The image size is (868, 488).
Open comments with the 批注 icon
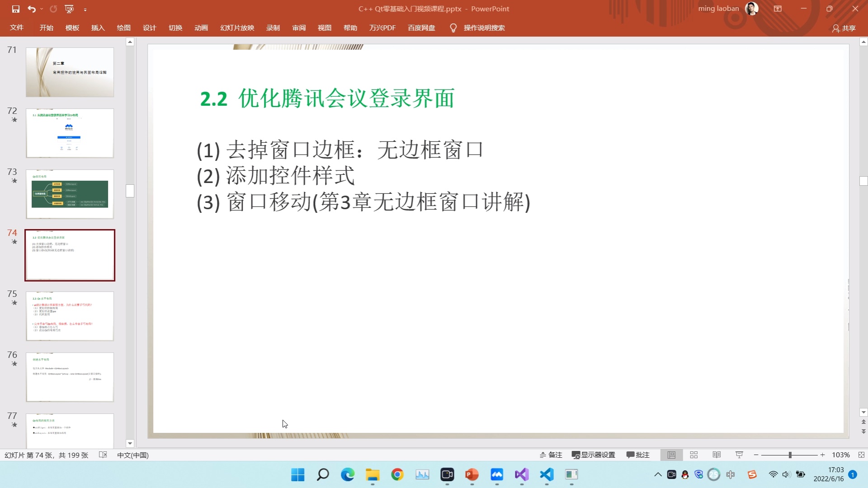point(638,455)
